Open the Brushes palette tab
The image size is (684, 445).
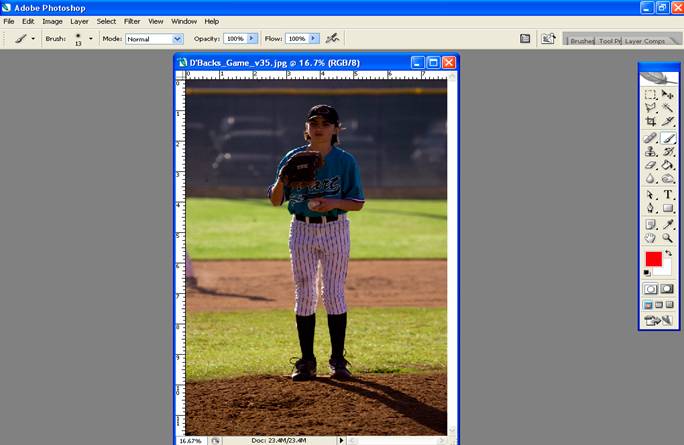tap(581, 41)
